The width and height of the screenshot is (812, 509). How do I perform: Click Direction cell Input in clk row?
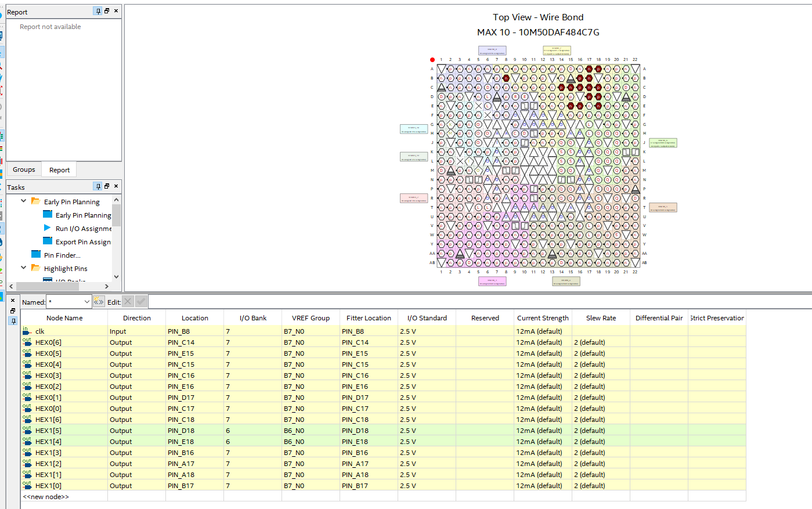136,331
